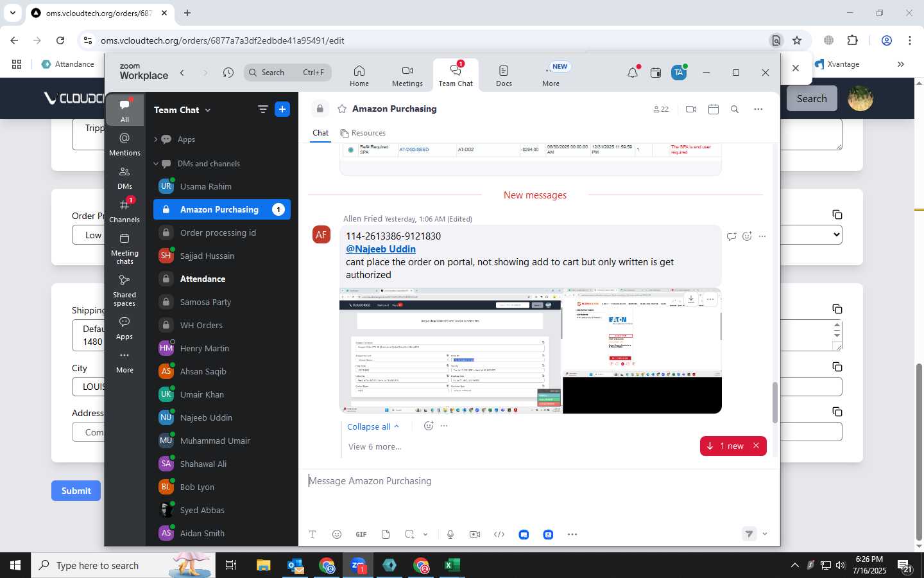Click View 6 more replies

pos(375,447)
